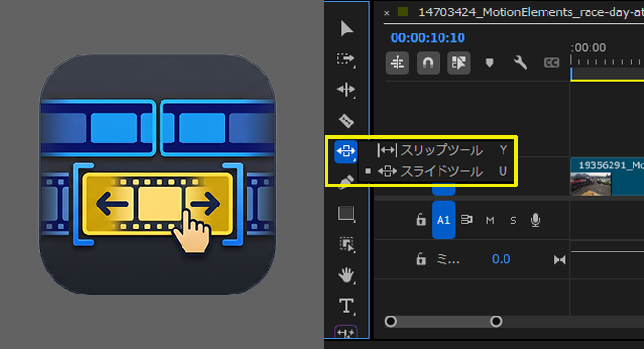Add a marker with marker icon
This screenshot has width=644, height=349.
pos(489,63)
